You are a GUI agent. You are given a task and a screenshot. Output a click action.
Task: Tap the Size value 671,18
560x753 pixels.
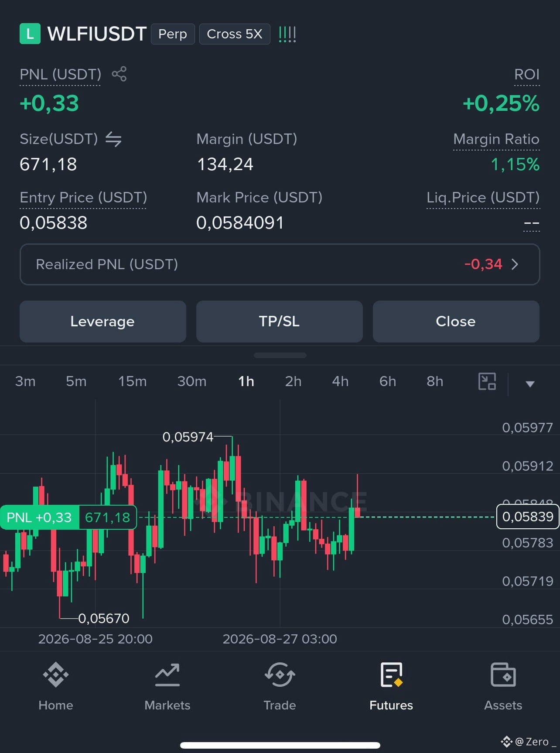pyautogui.click(x=48, y=164)
